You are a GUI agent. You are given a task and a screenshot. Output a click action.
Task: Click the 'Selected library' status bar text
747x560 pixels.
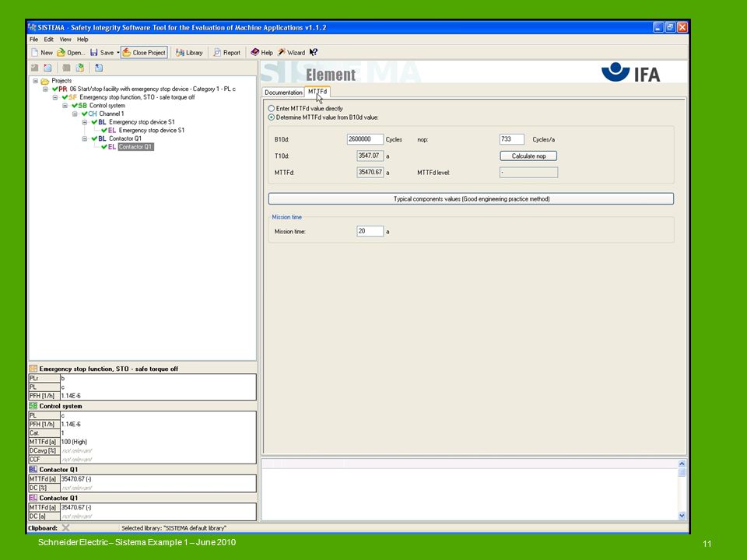pos(174,528)
